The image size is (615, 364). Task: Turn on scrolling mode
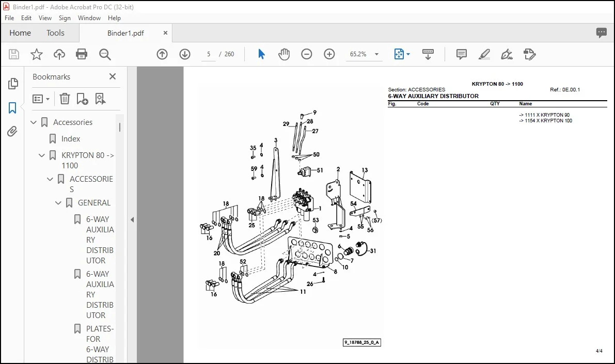(428, 54)
